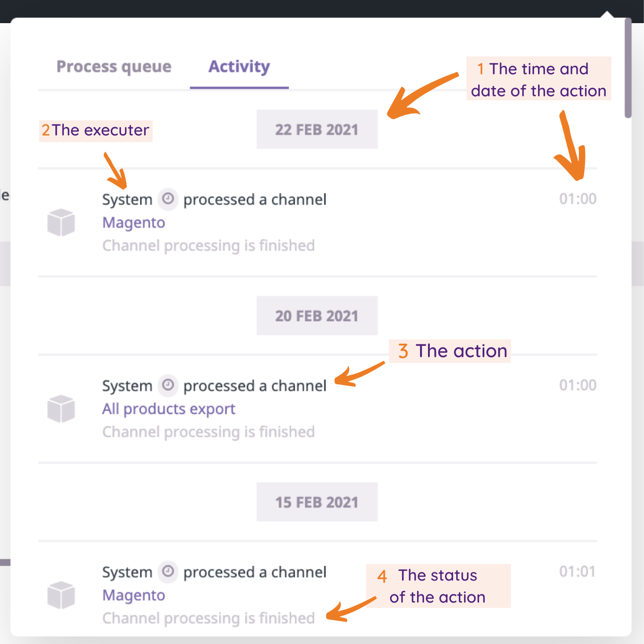Click the finished status under All products export
This screenshot has height=644, width=644.
click(209, 432)
